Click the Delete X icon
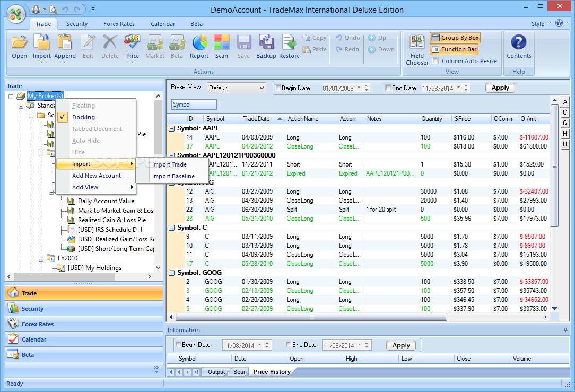This screenshot has width=575, height=392. (x=110, y=41)
